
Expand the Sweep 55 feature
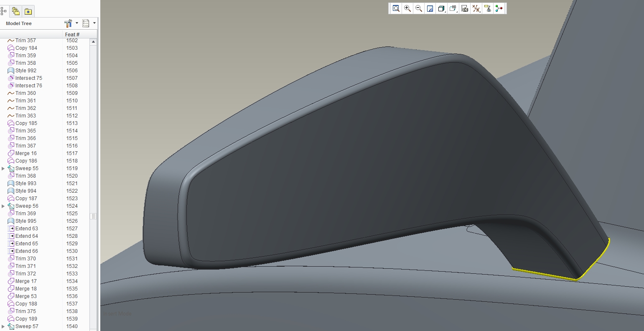(x=3, y=168)
